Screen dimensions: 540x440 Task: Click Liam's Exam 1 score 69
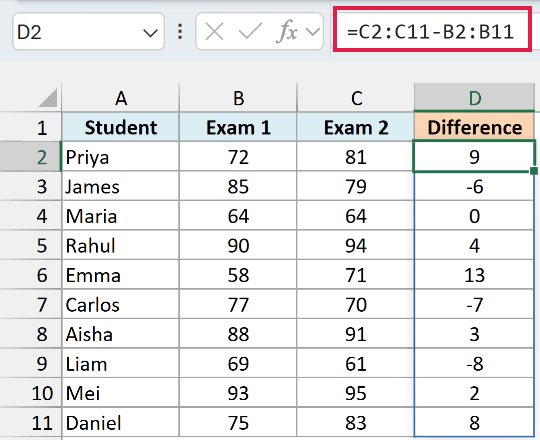238,364
